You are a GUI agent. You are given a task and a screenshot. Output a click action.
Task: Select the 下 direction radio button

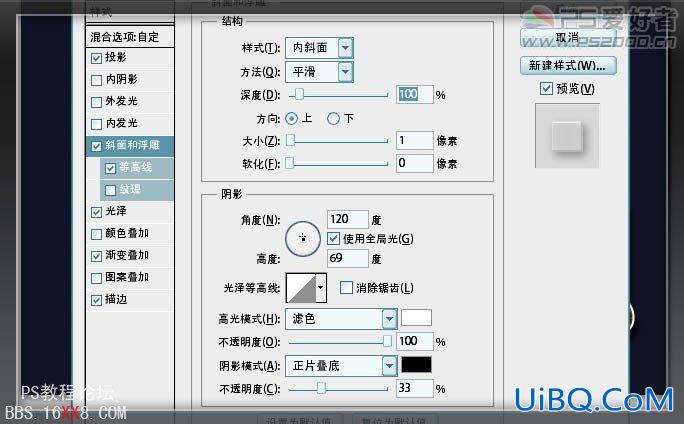(333, 119)
